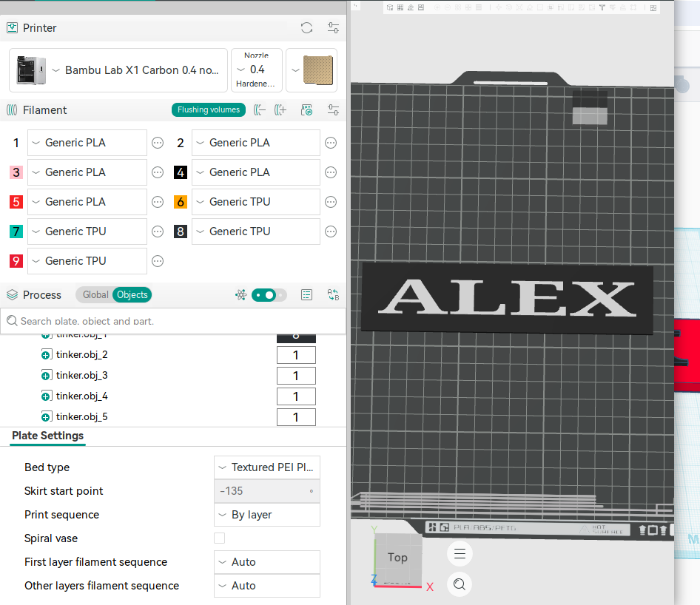Screen dimensions: 700x605
Task: Click the Add model cube toolbar icon
Action: coord(390,7)
